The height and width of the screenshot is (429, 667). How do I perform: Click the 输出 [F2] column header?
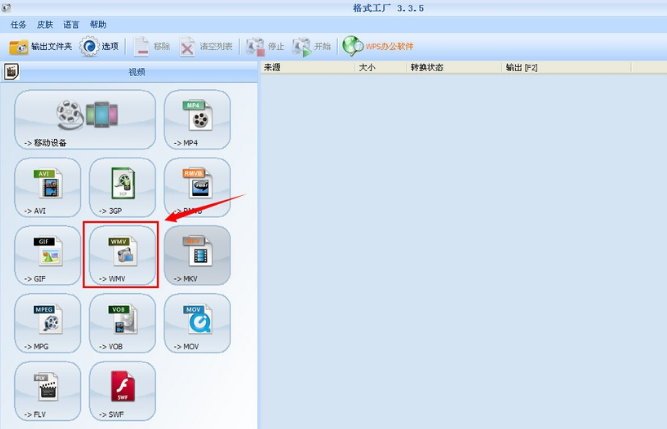tap(566, 67)
